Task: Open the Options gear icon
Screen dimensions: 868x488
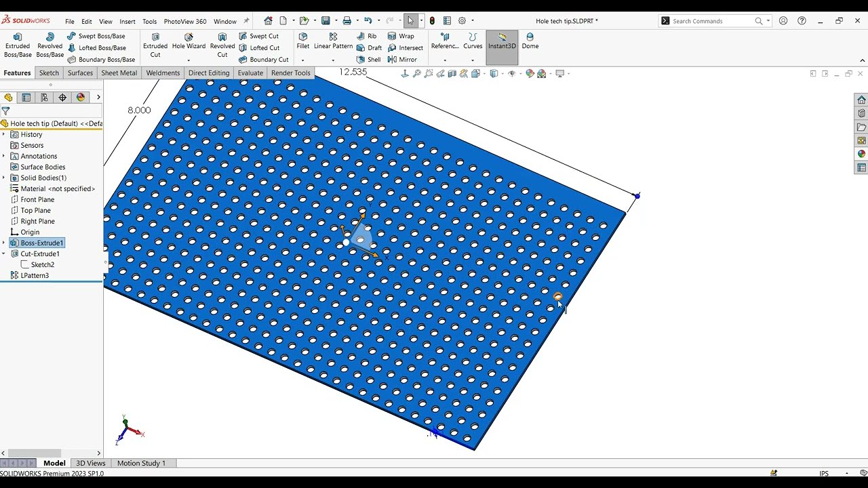Action: pyautogui.click(x=462, y=21)
